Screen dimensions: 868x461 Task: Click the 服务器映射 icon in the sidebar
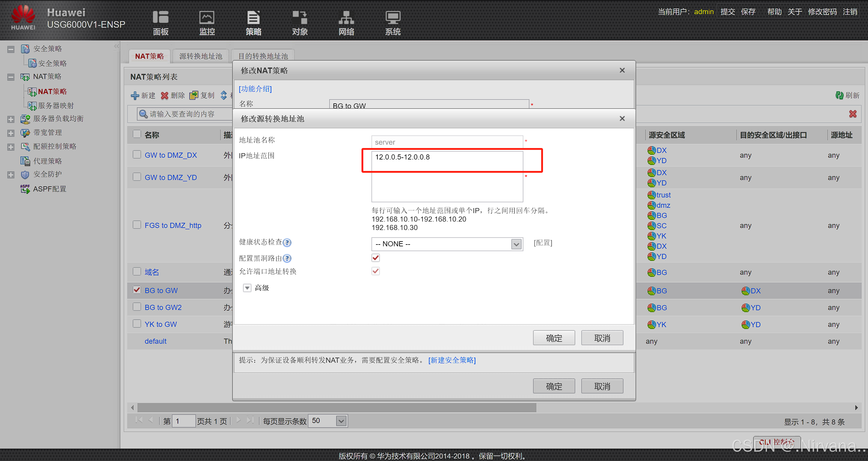pyautogui.click(x=32, y=106)
